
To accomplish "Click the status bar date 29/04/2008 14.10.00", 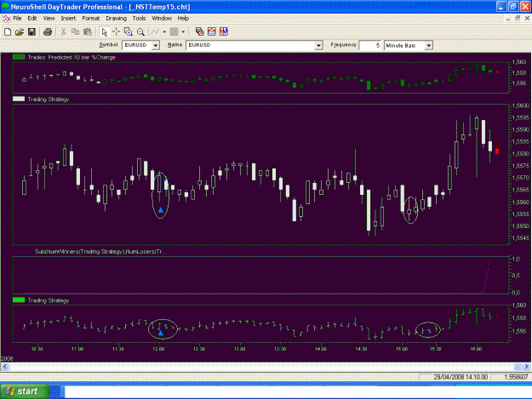I will pyautogui.click(x=460, y=377).
